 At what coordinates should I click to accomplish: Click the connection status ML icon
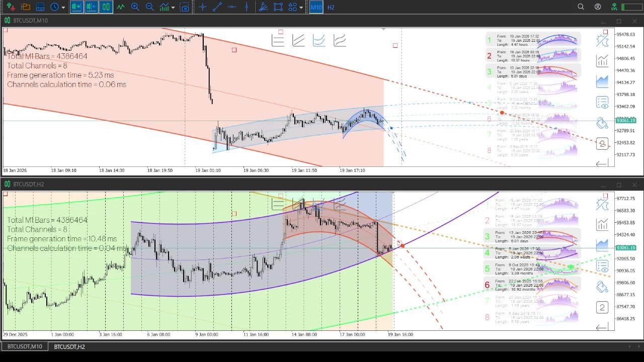click(614, 7)
